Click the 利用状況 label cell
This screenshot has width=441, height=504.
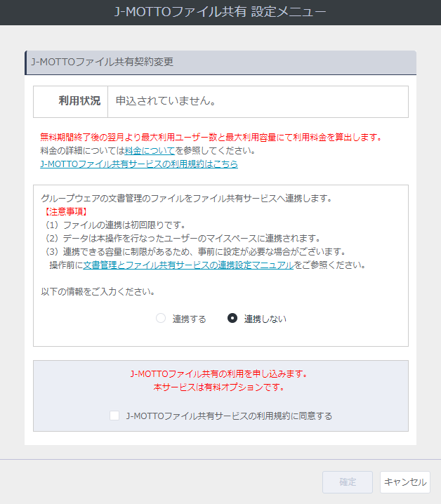click(70, 102)
